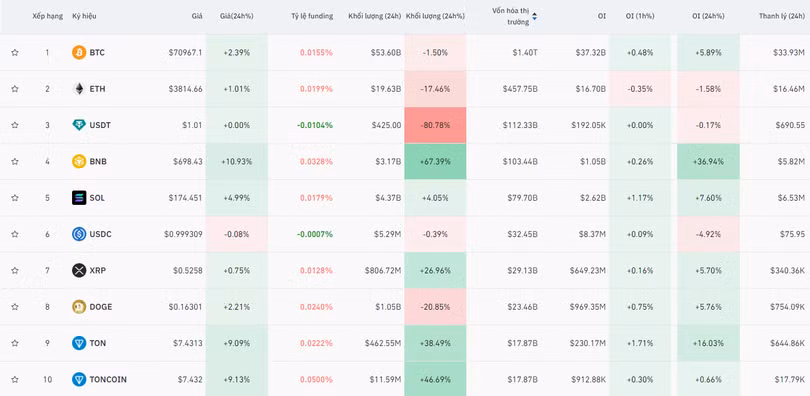The width and height of the screenshot is (810, 396).
Task: Click SOL price $174.451
Action: [x=185, y=198]
